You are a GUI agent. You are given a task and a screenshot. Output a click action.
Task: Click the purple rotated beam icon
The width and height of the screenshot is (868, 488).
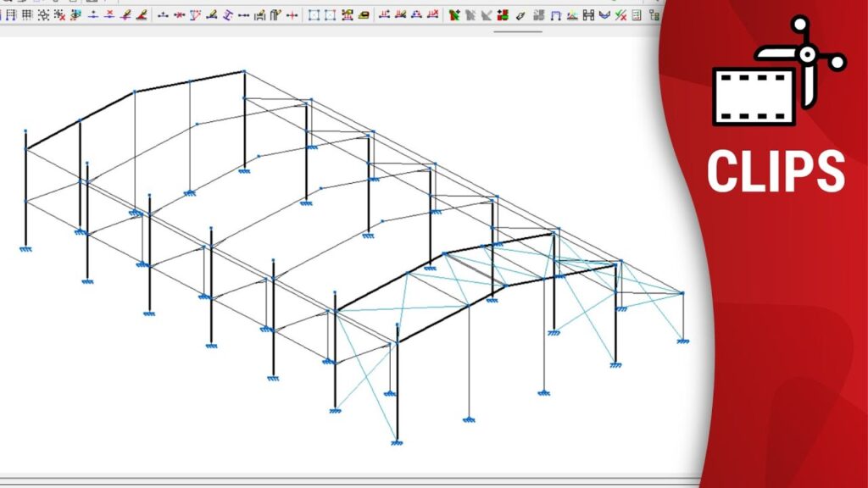(227, 15)
